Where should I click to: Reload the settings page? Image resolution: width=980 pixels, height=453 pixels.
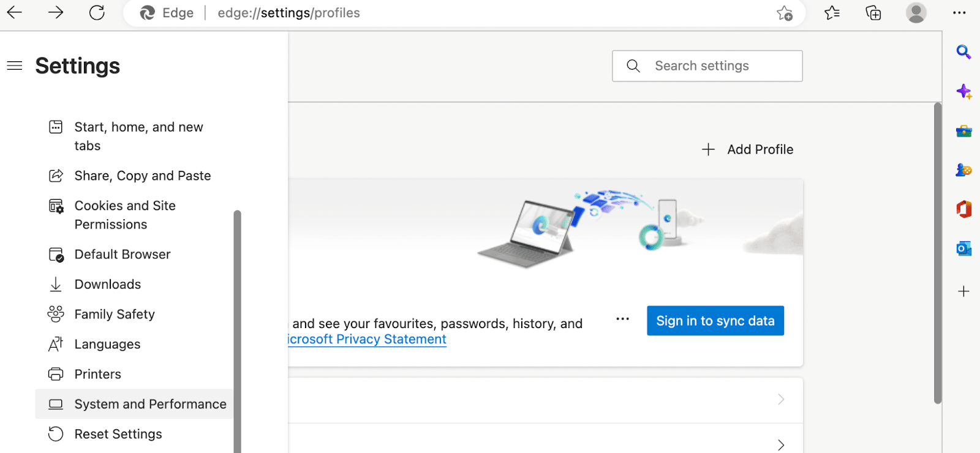(97, 13)
